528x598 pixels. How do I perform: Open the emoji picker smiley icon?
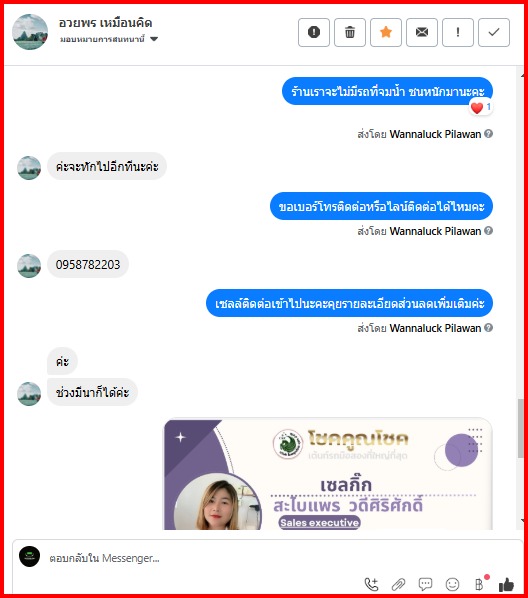click(x=452, y=584)
